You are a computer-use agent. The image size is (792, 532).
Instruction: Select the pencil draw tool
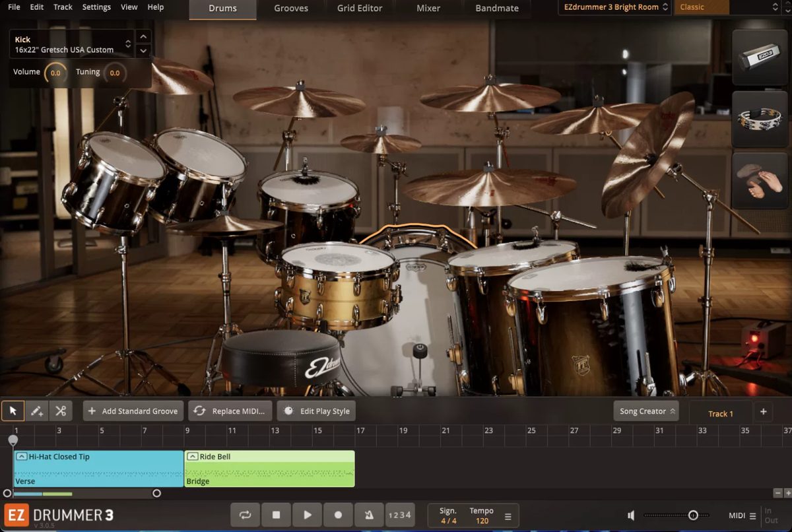pos(37,411)
